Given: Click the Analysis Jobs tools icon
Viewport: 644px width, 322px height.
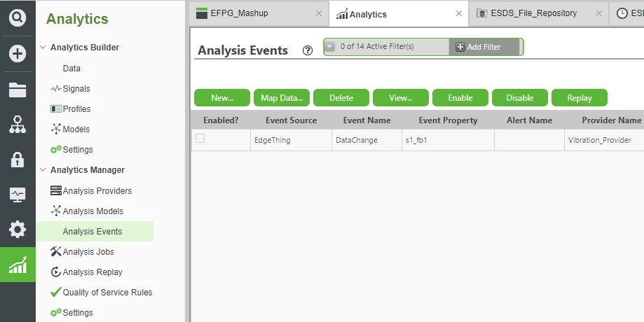Looking at the screenshot, I should (x=56, y=251).
